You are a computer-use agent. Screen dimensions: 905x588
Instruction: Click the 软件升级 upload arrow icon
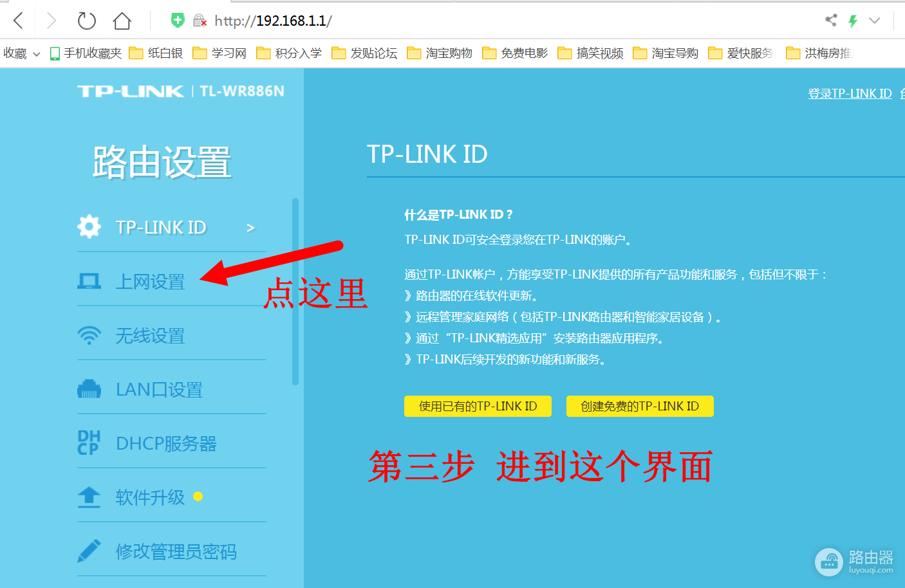[89, 497]
